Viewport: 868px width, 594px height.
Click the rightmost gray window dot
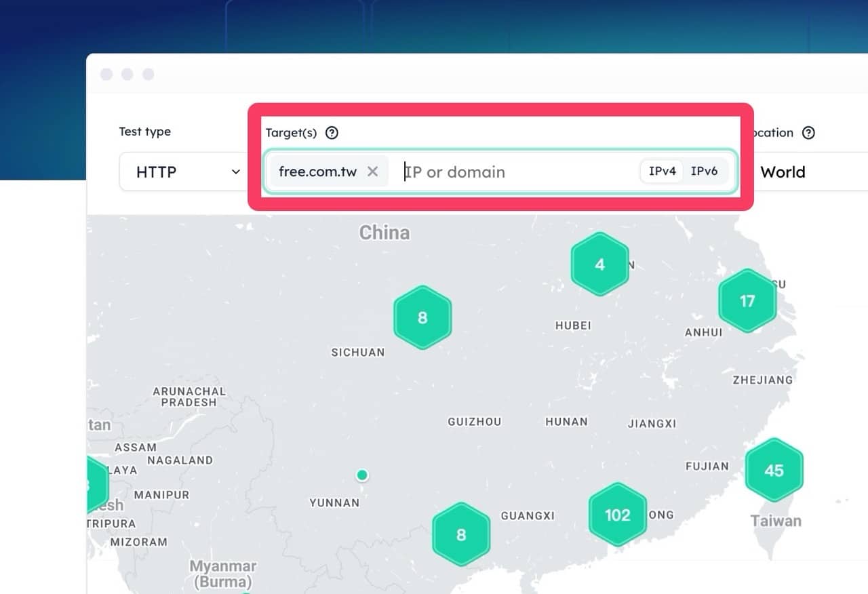click(x=148, y=74)
